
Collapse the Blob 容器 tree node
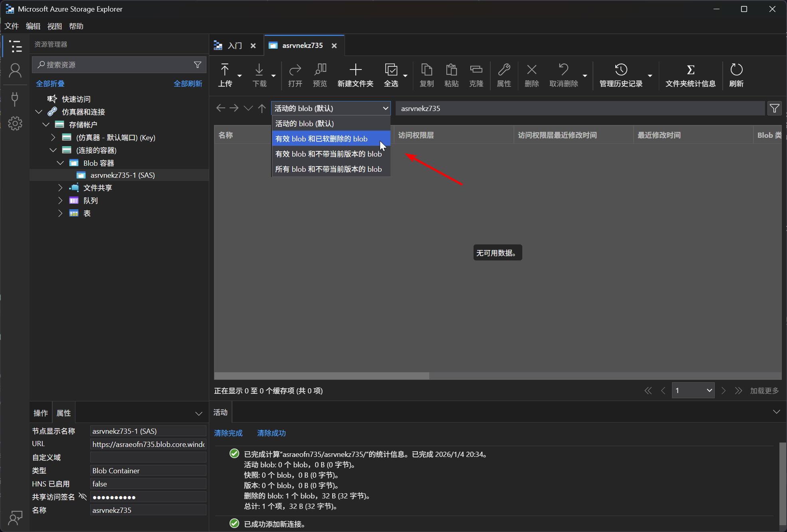tap(60, 163)
